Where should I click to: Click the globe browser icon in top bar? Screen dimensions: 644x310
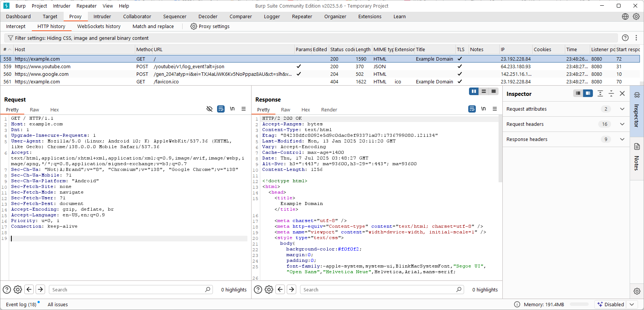625,16
